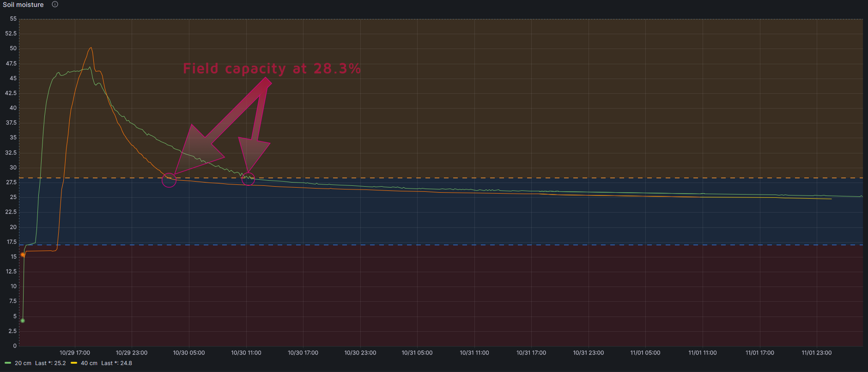The width and height of the screenshot is (868, 372).
Task: Click the 10/29 17:00 time axis label
Action: [75, 353]
